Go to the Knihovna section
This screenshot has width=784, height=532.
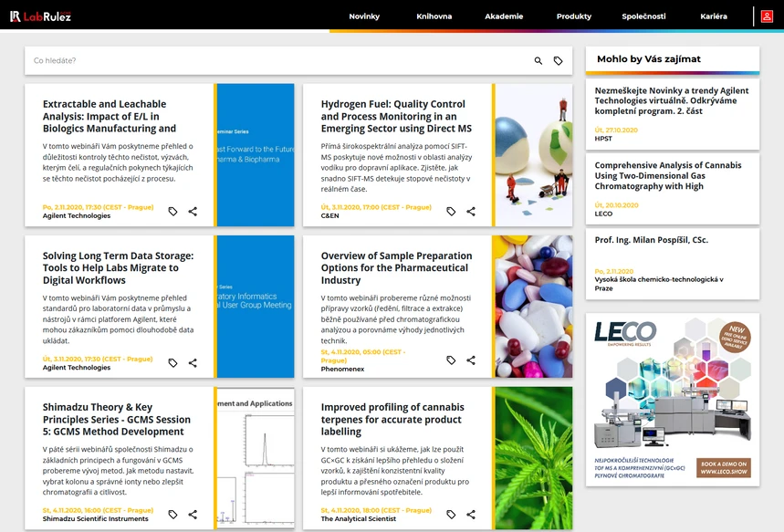tap(434, 16)
